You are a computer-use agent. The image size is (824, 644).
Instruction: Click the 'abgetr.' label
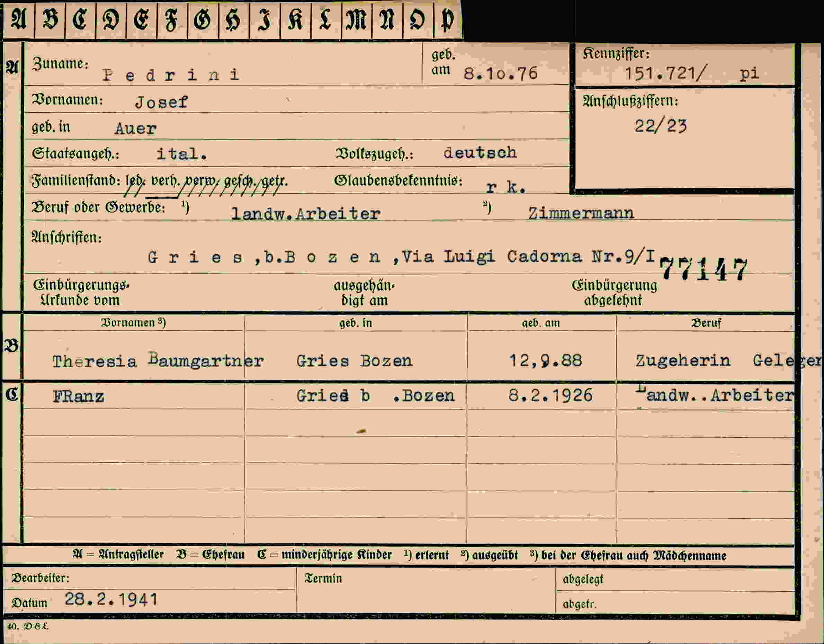click(580, 604)
